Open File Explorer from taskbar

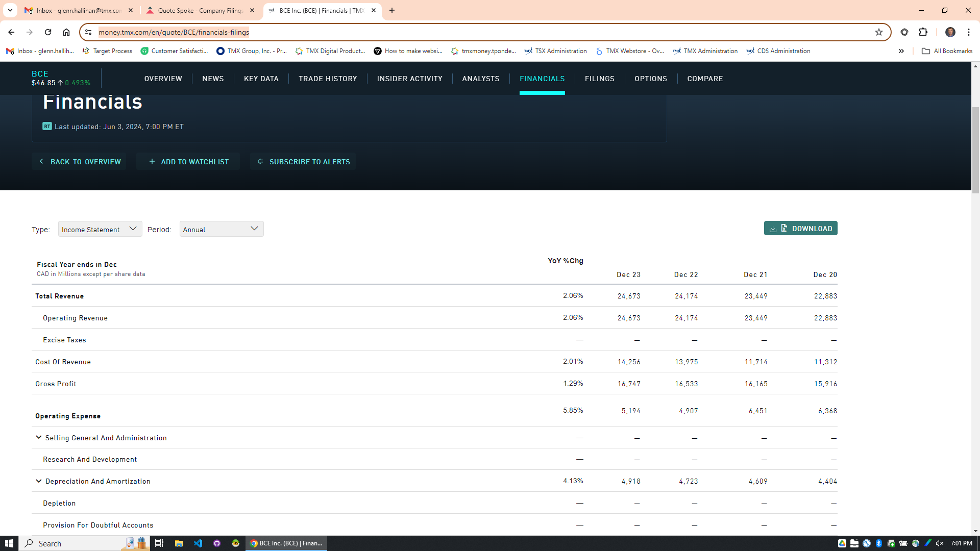click(x=179, y=543)
